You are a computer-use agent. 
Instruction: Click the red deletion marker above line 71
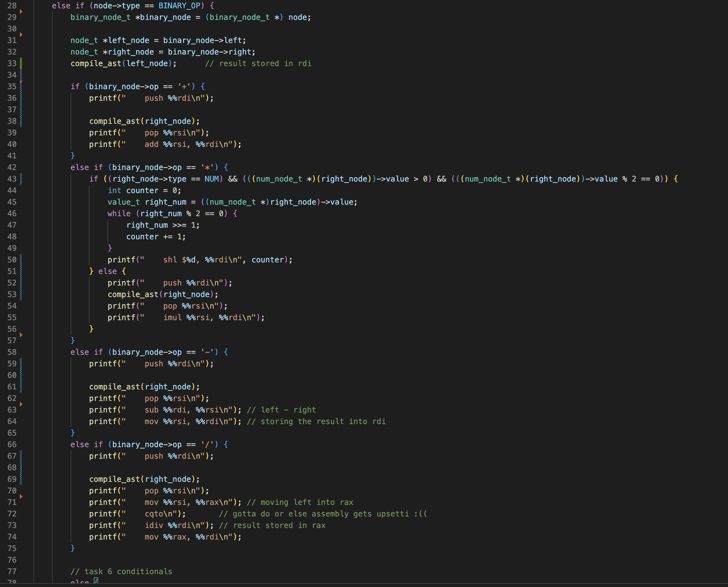click(21, 496)
